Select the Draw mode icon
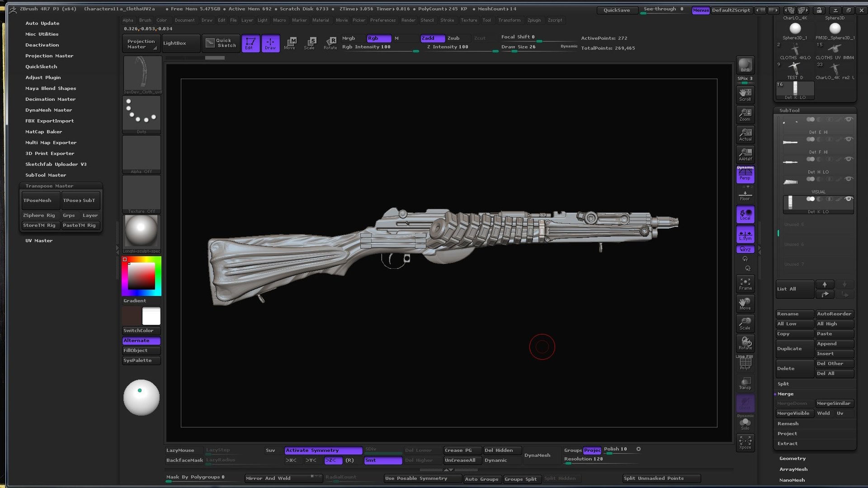Screen dimensions: 868x488 point(270,43)
